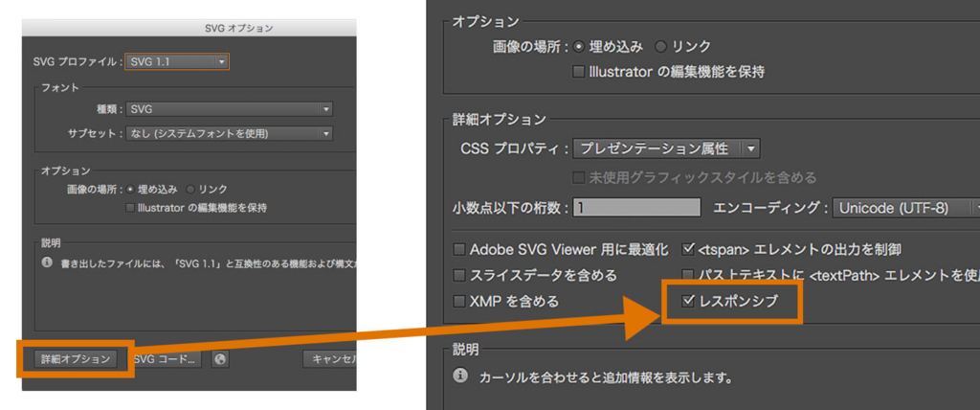Click the 小数点以下の桁数 input field
Image resolution: width=980 pixels, height=410 pixels.
coord(636,207)
